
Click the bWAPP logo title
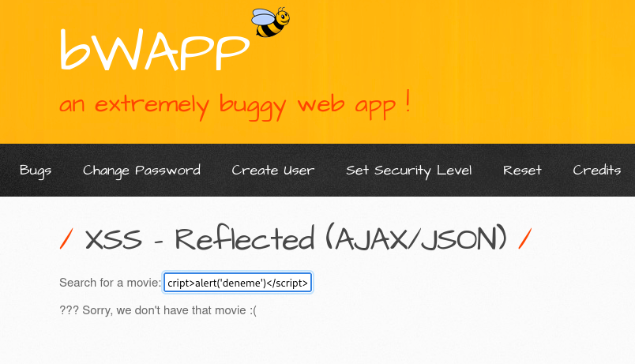coord(154,51)
